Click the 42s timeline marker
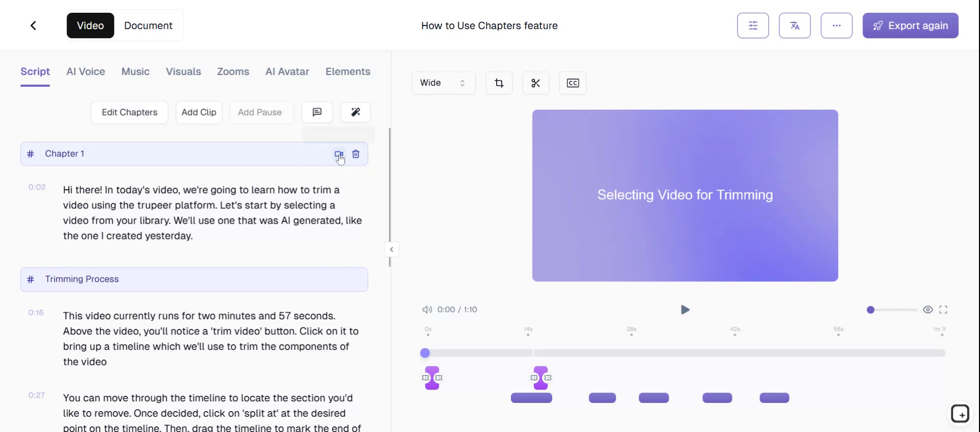 735,331
